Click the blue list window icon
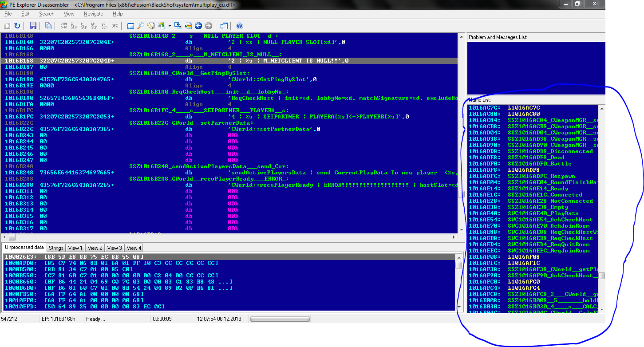 coord(130,26)
